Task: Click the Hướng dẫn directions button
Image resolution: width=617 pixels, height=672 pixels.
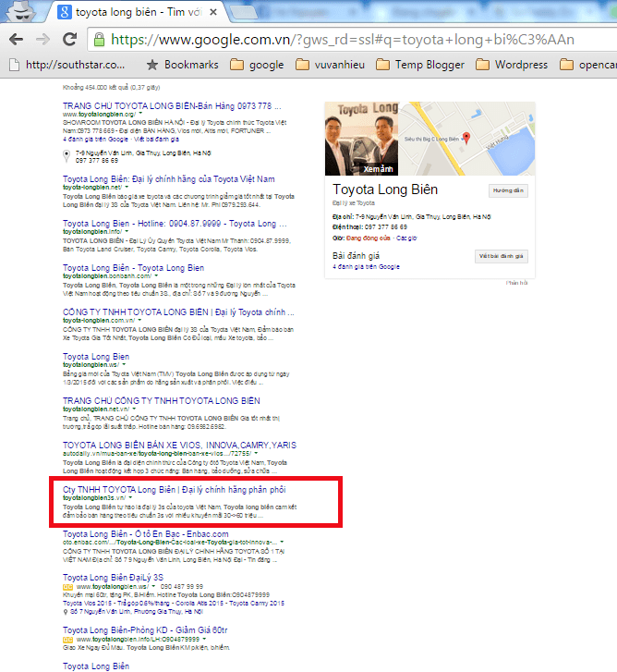Action: tap(508, 190)
